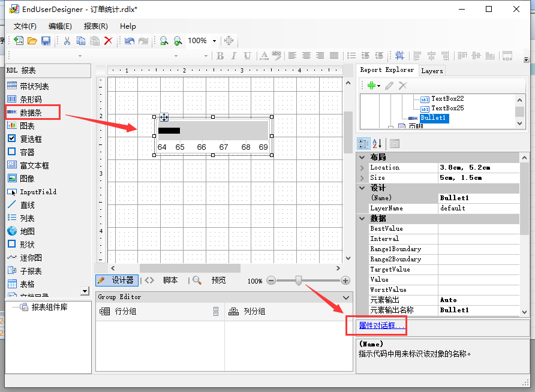Open the 属性对话框 property dialog link
535x392 pixels.
[382, 325]
